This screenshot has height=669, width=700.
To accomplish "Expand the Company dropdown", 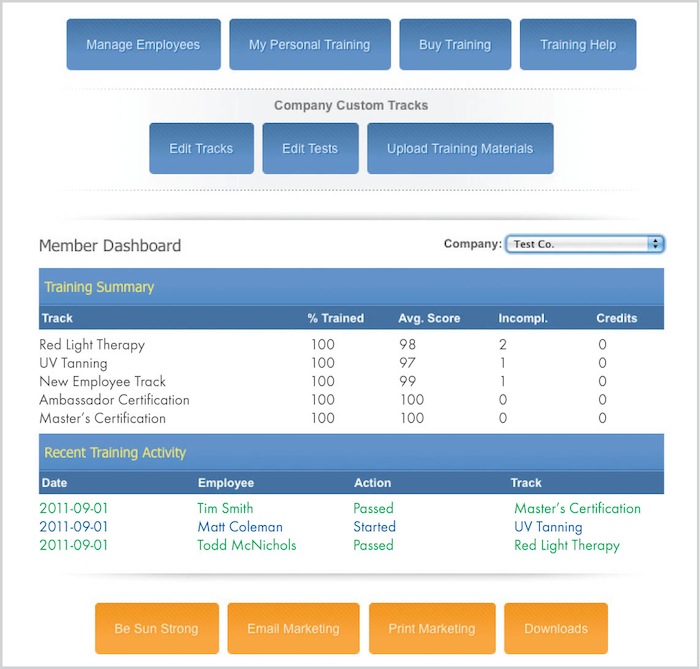I will (585, 244).
